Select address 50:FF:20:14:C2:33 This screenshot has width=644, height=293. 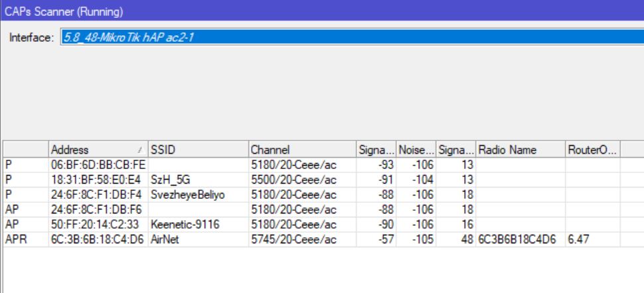95,225
